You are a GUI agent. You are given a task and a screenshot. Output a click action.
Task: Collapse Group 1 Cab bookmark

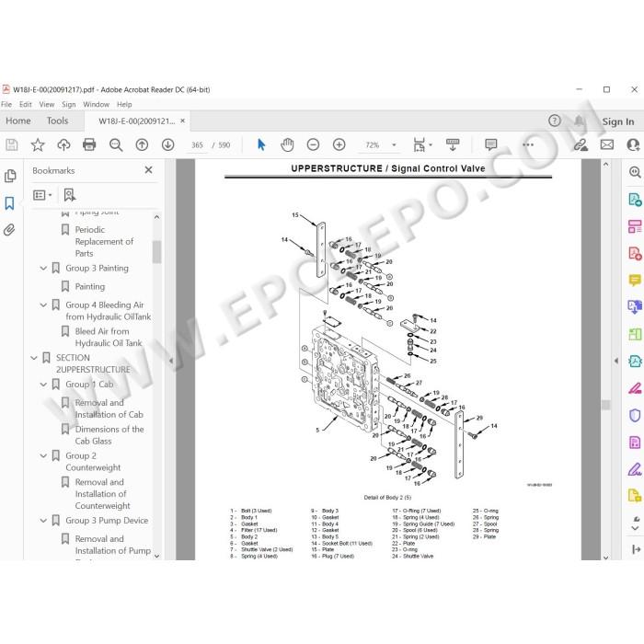coord(43,385)
